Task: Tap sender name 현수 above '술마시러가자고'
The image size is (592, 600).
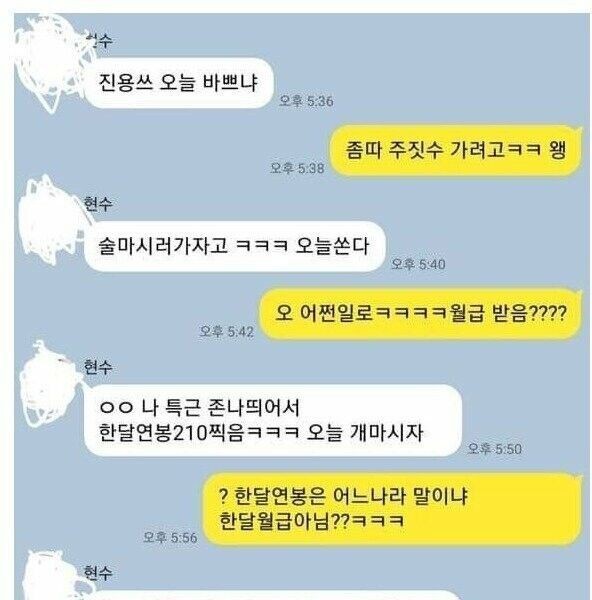Action: 98,204
